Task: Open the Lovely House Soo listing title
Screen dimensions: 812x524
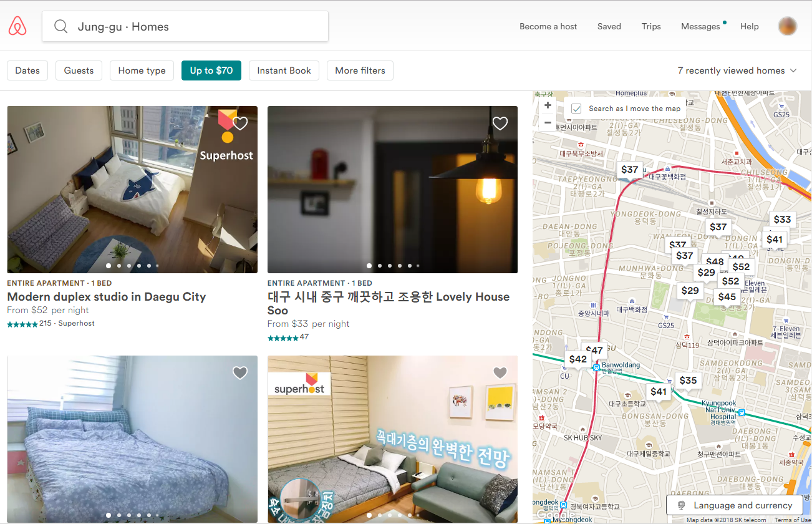Action: click(x=389, y=303)
